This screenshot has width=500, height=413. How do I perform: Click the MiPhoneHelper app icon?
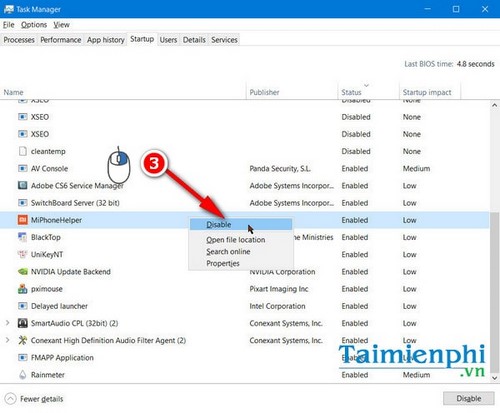(22, 220)
